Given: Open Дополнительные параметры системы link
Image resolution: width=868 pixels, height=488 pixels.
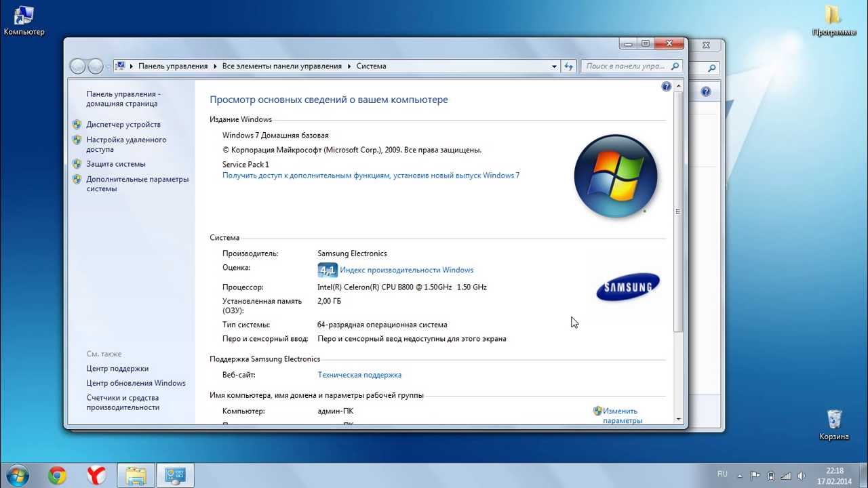Looking at the screenshot, I should (x=137, y=184).
